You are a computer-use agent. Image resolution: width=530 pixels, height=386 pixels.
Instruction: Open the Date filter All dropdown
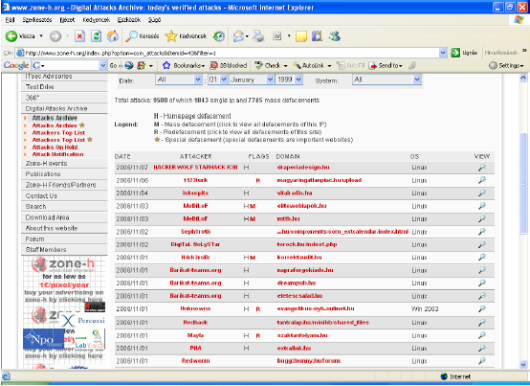[x=179, y=80]
